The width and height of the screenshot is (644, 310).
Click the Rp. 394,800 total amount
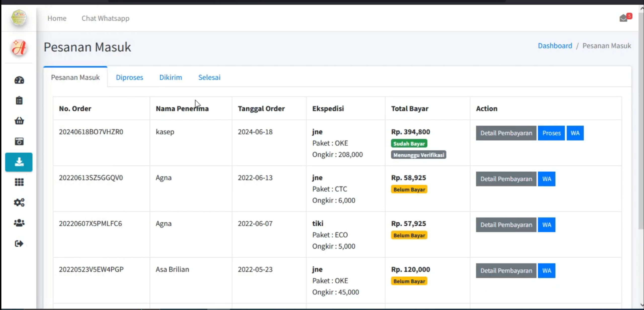click(410, 132)
